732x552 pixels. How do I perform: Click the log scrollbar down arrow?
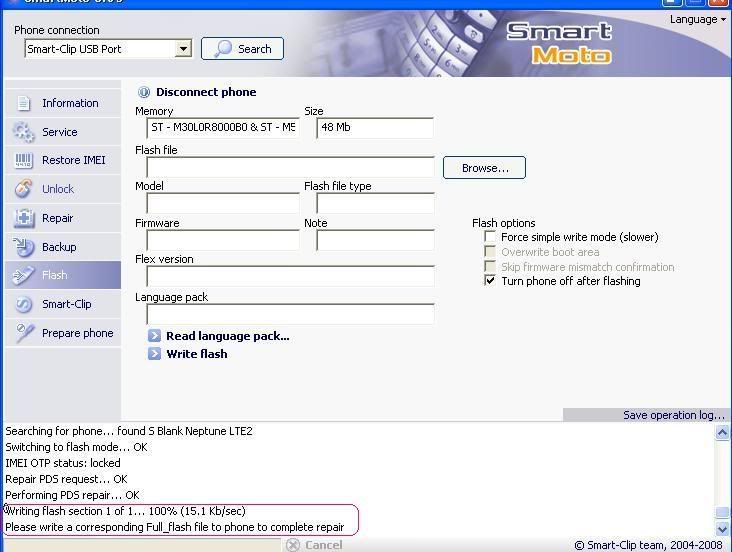point(722,529)
